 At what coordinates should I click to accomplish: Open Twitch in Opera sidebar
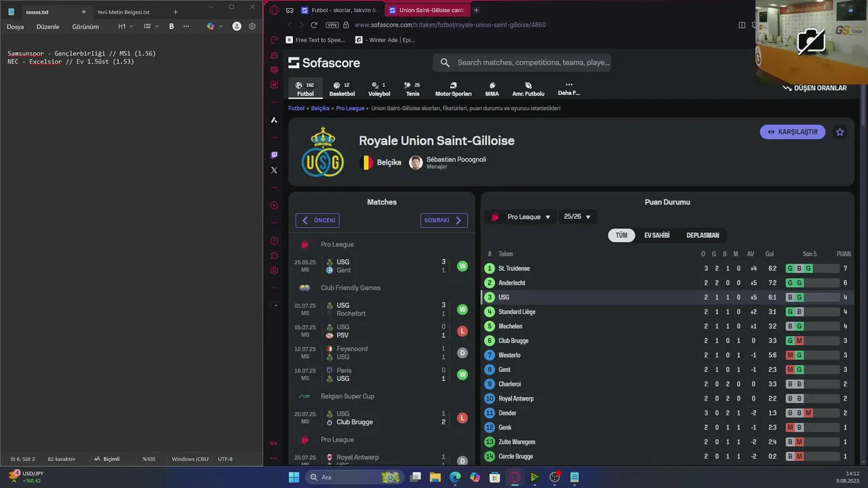(x=274, y=155)
